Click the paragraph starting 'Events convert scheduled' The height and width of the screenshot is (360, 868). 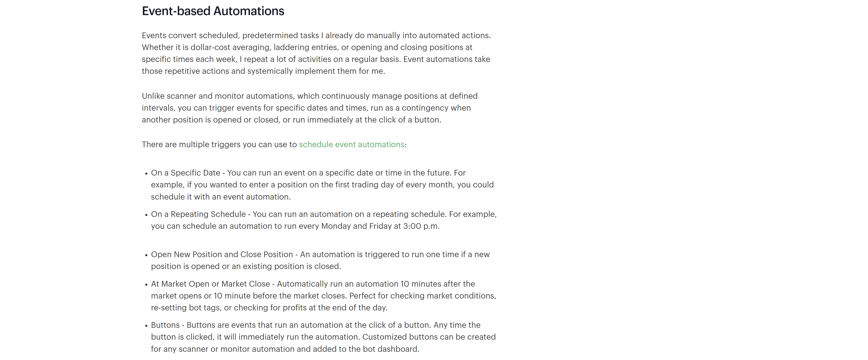click(316, 53)
